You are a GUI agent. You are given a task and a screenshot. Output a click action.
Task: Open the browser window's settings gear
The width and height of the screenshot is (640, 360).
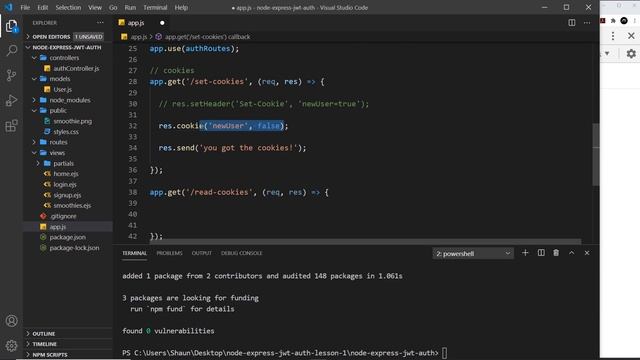coord(631,53)
